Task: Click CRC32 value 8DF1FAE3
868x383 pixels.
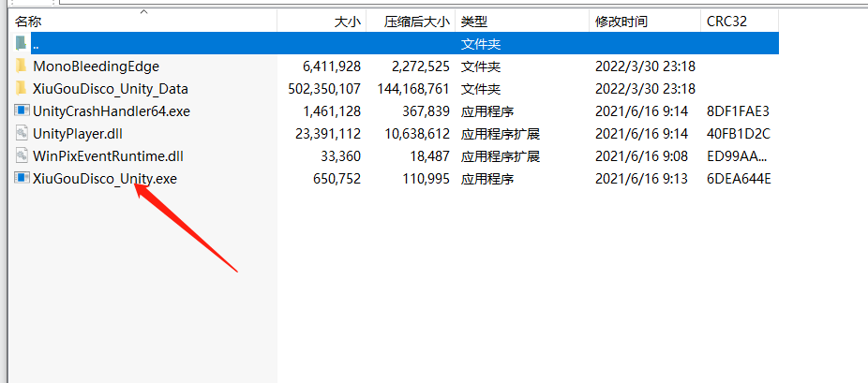Action: [738, 111]
